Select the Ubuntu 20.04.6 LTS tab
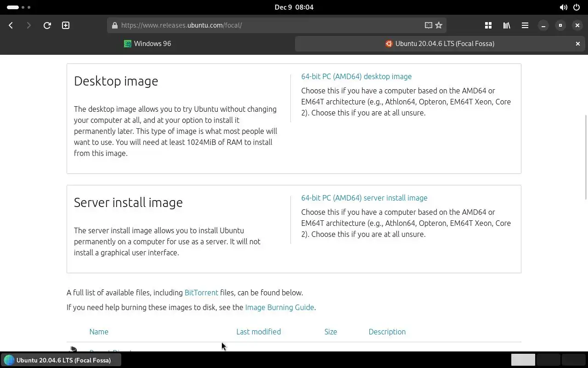Image resolution: width=588 pixels, height=368 pixels. [x=441, y=44]
